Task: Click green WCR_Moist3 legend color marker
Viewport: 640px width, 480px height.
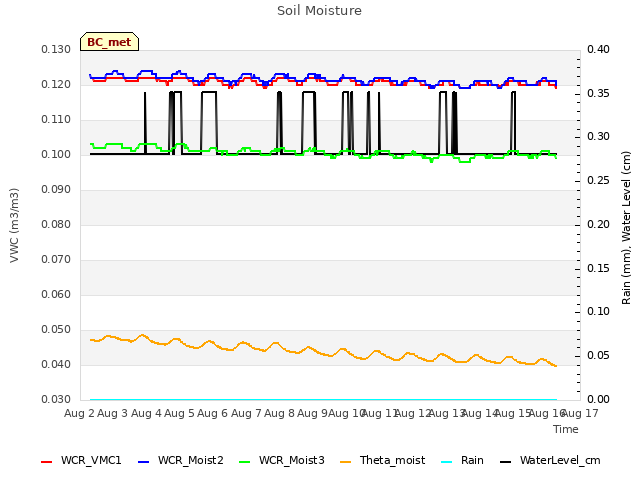Action: point(244,462)
